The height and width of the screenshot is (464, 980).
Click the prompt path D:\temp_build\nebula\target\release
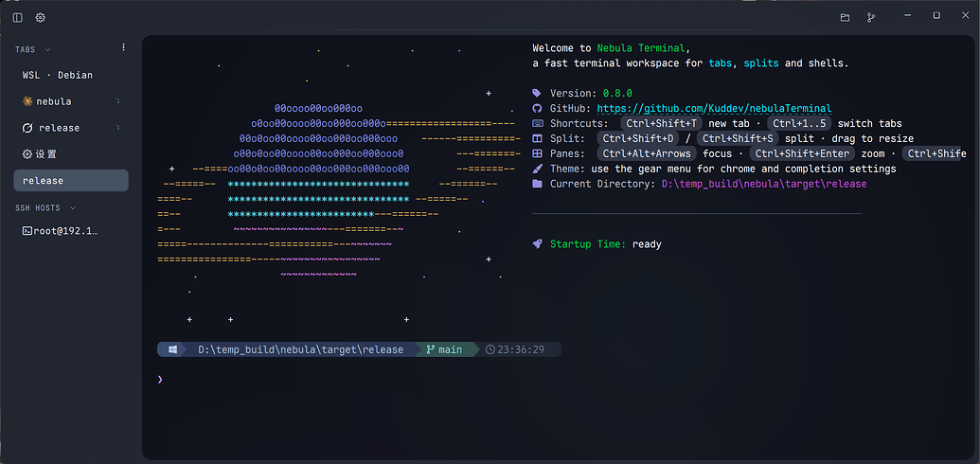300,349
